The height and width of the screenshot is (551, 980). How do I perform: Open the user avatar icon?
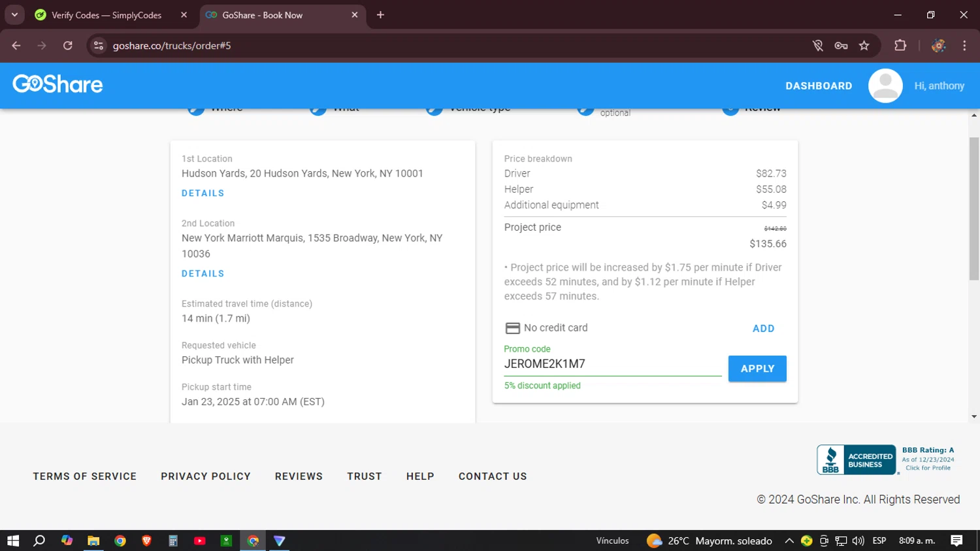click(x=885, y=86)
